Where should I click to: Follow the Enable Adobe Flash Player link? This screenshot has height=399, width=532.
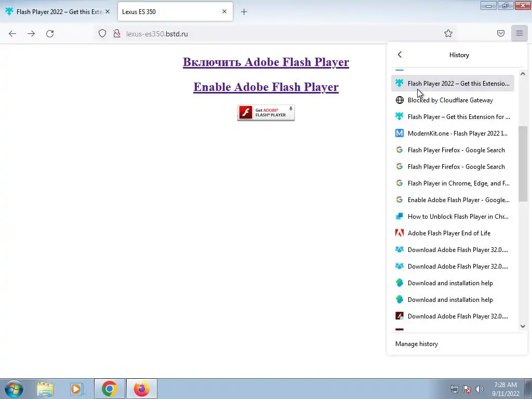click(266, 87)
